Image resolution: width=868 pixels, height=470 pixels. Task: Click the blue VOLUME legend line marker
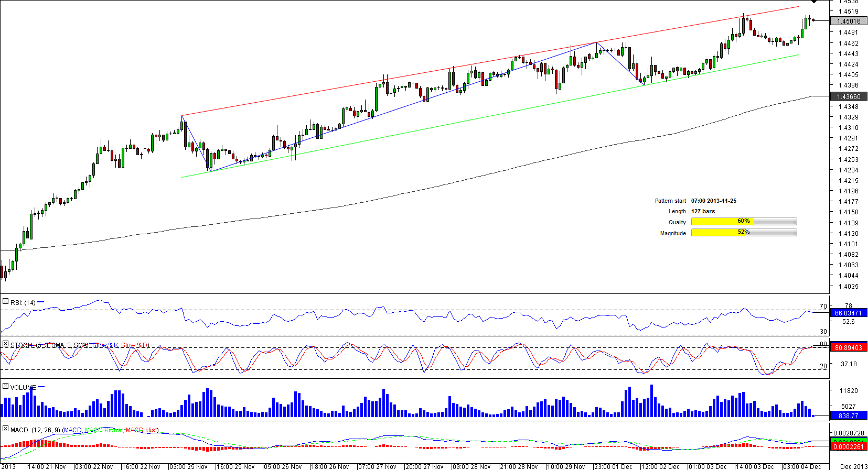(x=41, y=387)
